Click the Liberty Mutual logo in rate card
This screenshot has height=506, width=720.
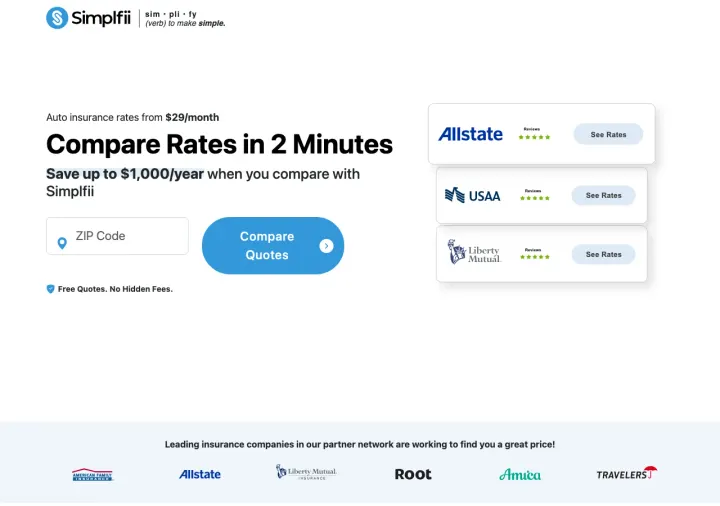click(473, 253)
